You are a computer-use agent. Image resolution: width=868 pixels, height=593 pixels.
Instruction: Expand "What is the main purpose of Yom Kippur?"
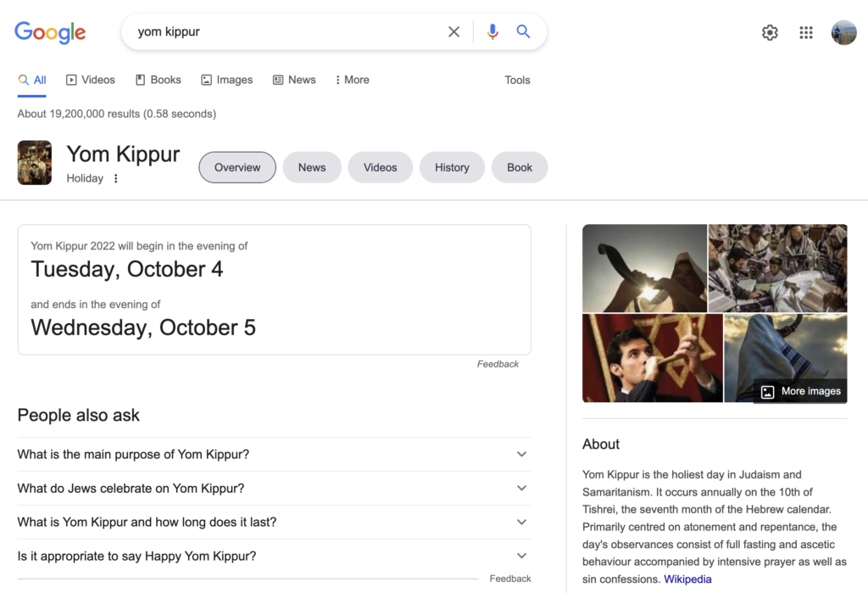coord(274,455)
